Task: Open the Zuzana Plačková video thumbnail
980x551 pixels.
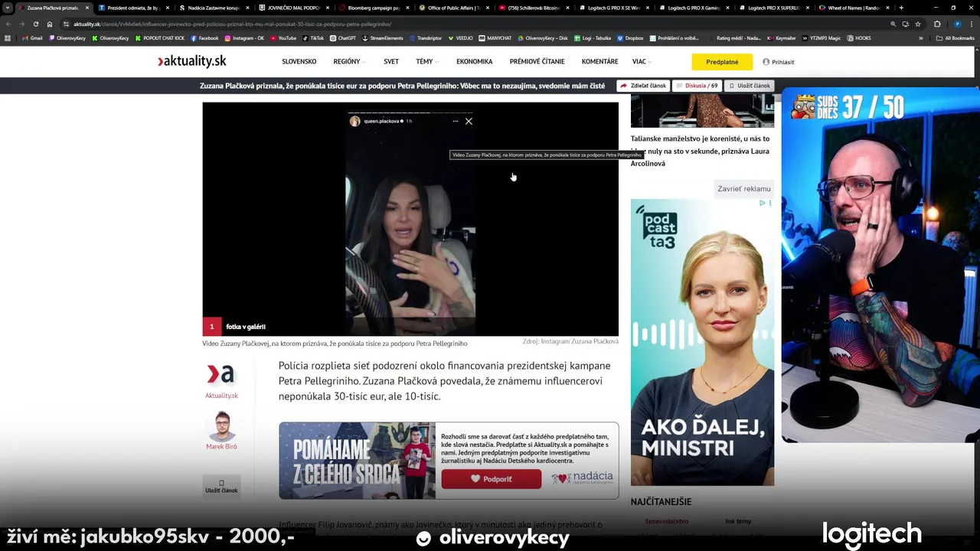Action: coord(410,219)
